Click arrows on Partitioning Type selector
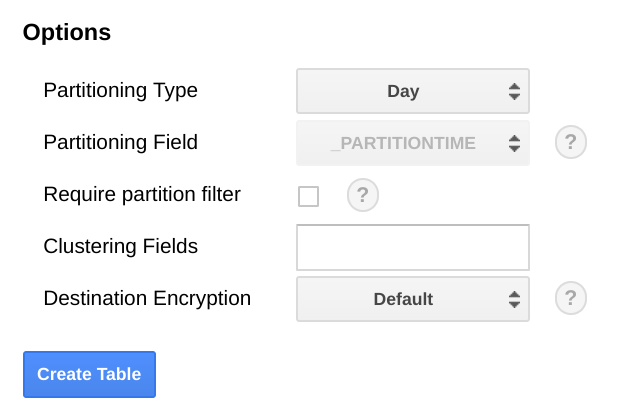 point(514,91)
